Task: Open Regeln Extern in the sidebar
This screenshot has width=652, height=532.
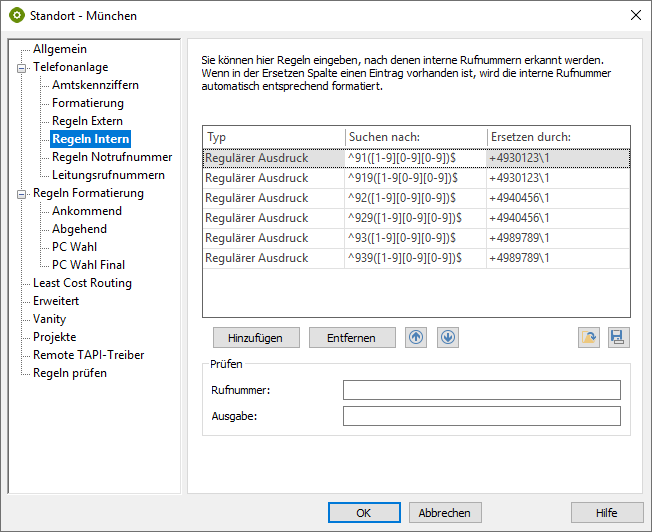Action: coord(87,121)
